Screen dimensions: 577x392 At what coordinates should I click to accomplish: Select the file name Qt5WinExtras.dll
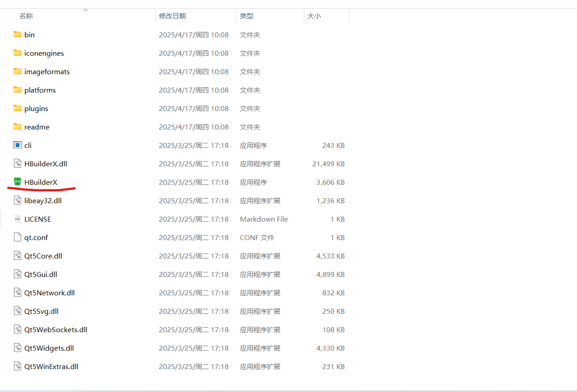51,366
